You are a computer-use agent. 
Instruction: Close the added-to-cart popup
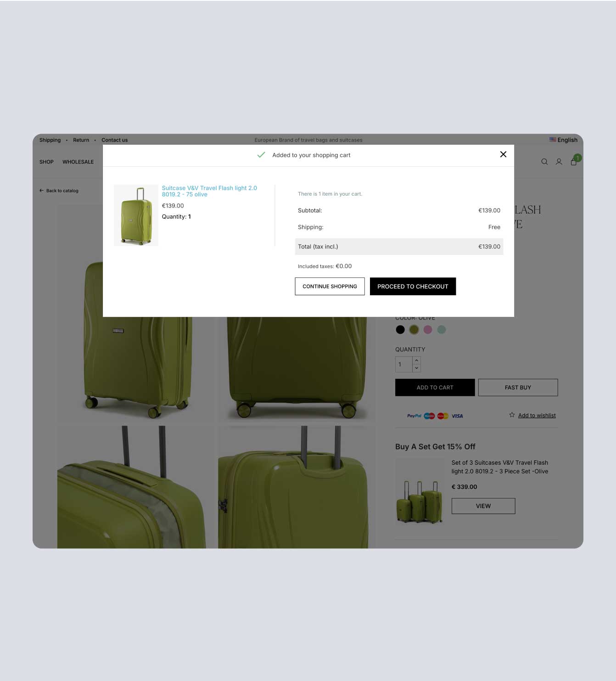[503, 154]
